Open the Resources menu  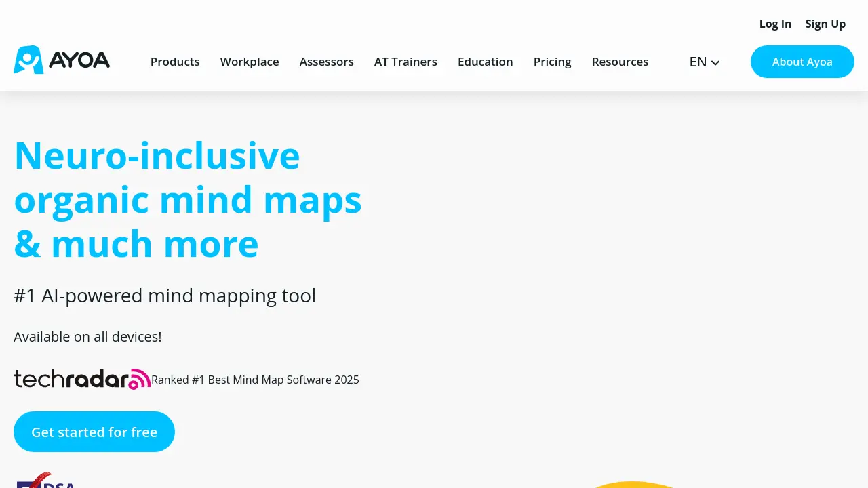click(620, 62)
